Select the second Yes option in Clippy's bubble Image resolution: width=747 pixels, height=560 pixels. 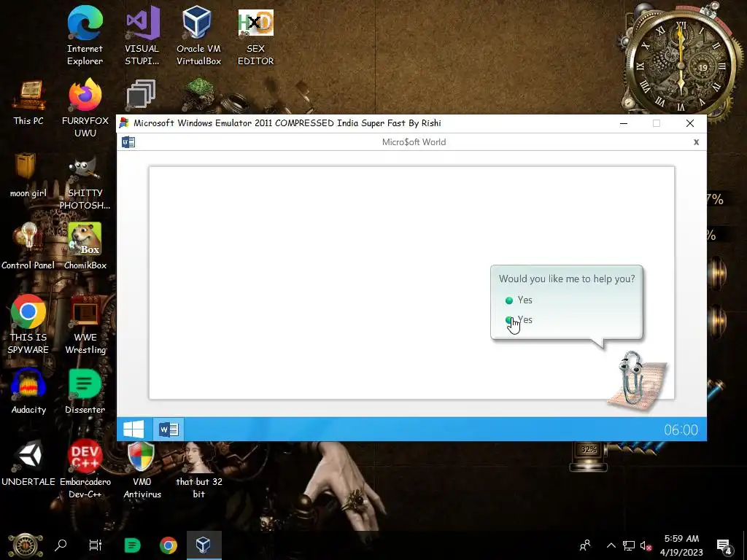point(519,319)
